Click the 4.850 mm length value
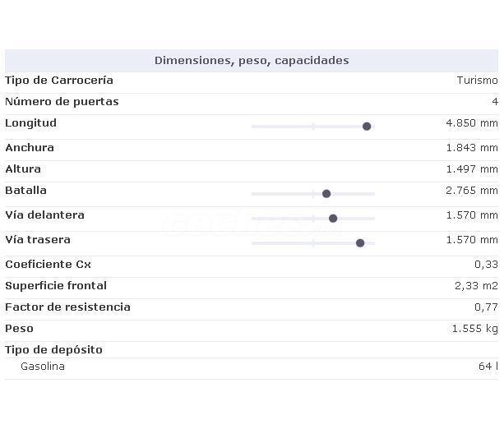This screenshot has height=443, width=504. 471,123
